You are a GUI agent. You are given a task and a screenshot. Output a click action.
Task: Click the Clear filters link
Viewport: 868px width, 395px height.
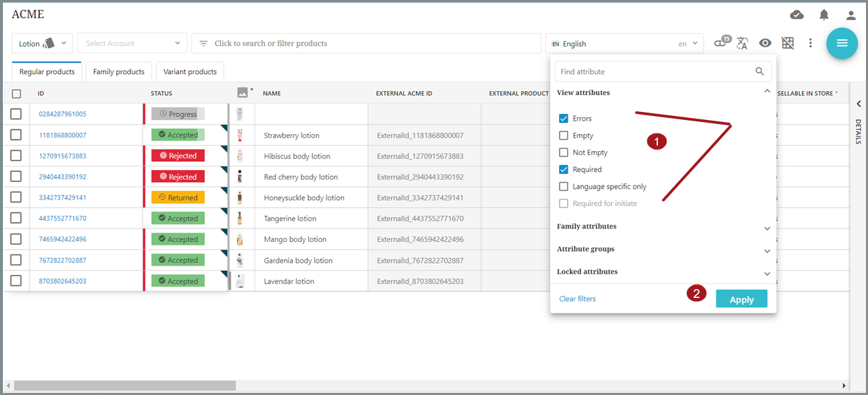(x=577, y=299)
